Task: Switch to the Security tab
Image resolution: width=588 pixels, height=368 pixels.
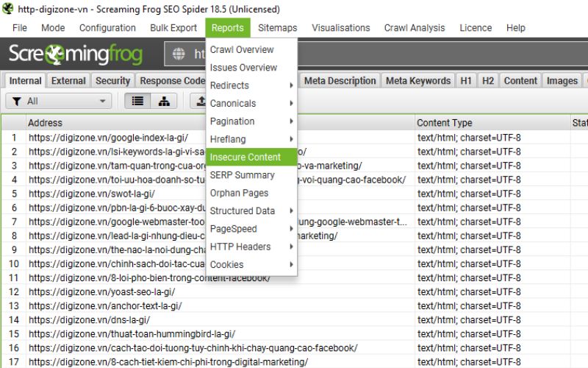Action: [x=112, y=81]
